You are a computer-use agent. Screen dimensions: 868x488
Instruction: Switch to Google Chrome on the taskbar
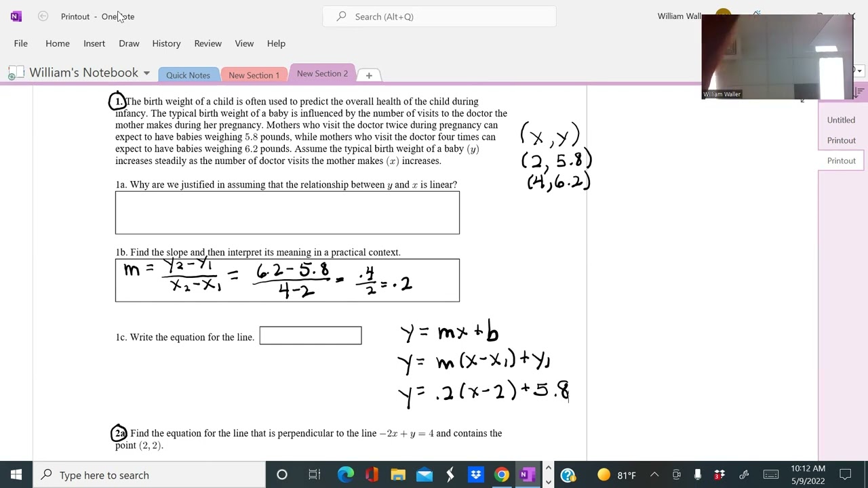(502, 474)
